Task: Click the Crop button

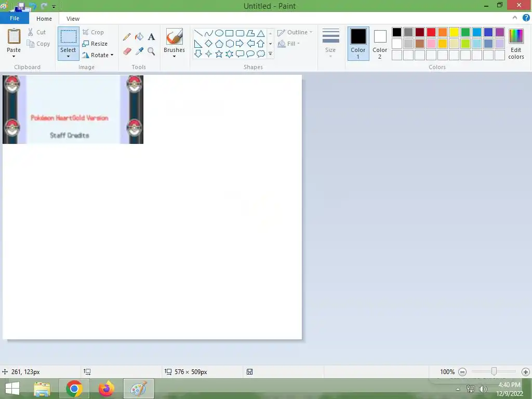Action: 93,32
